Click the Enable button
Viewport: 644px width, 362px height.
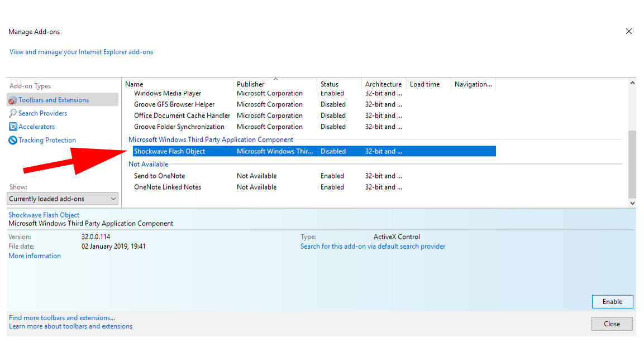612,302
